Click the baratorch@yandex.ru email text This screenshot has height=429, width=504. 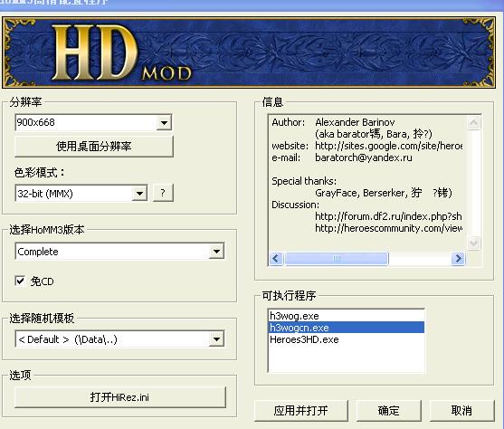(x=364, y=157)
